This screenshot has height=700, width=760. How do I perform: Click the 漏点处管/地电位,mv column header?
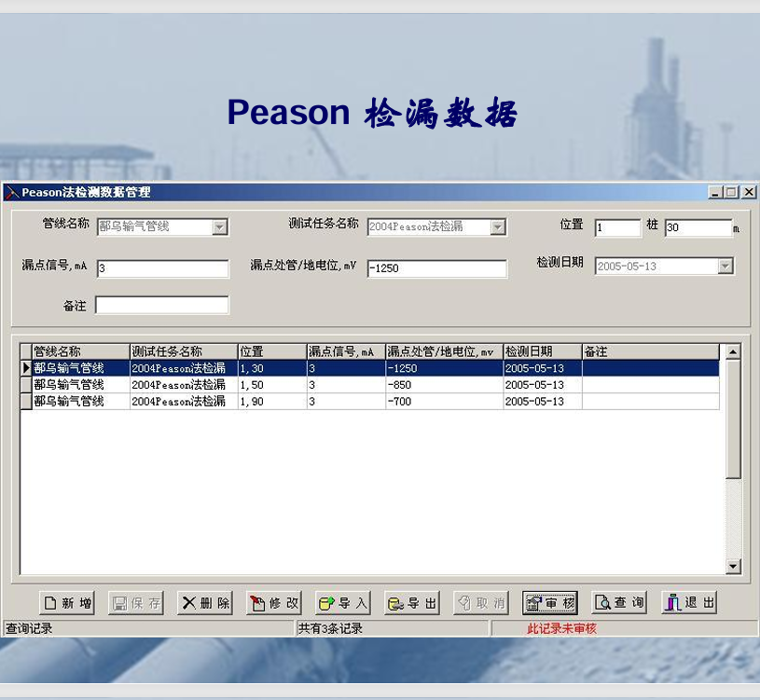(445, 351)
